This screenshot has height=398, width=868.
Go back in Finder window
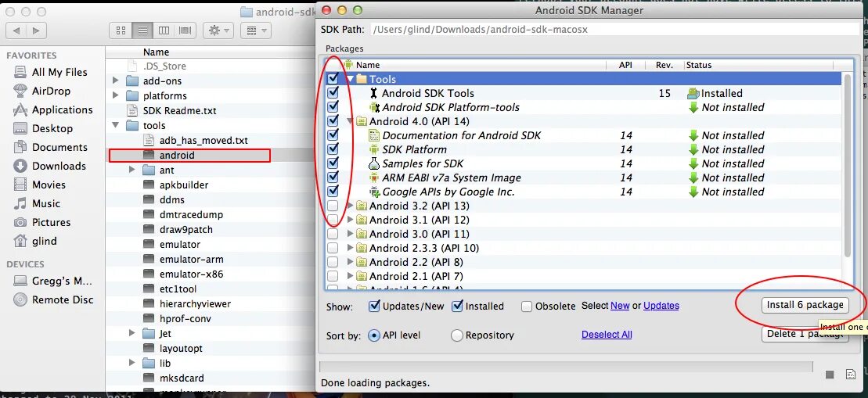click(x=16, y=30)
